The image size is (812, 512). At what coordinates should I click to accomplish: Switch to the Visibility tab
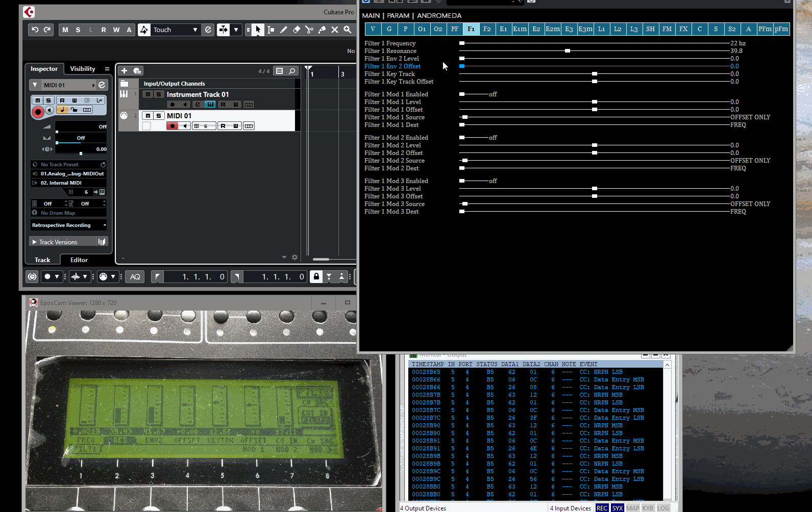82,69
